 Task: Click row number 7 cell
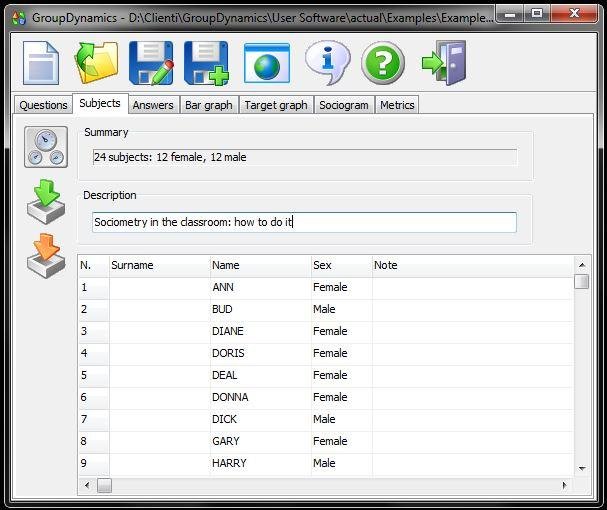click(94, 419)
